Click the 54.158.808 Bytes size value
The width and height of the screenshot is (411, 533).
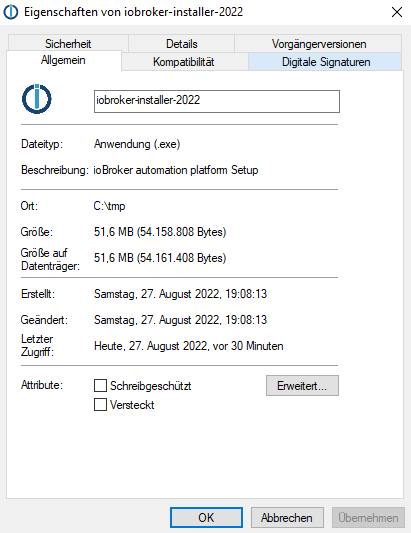click(182, 232)
